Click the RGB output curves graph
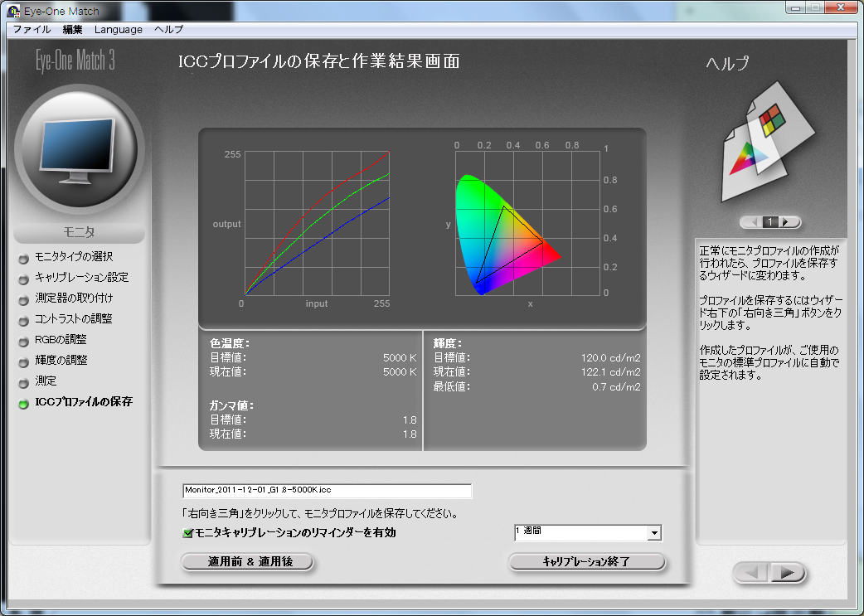The image size is (864, 616). coord(317,224)
